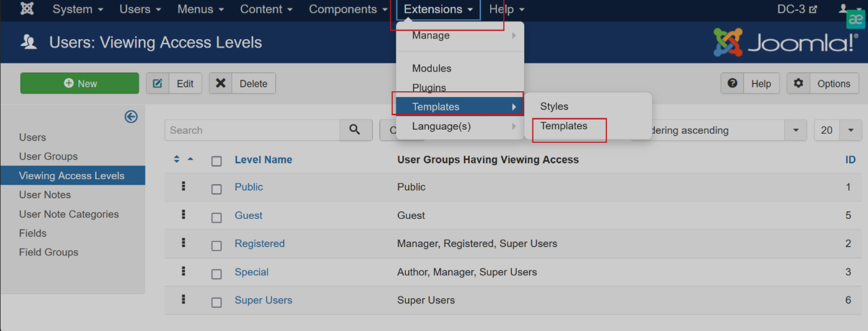The height and width of the screenshot is (331, 868).
Task: Click the Options gear icon
Action: [798, 83]
